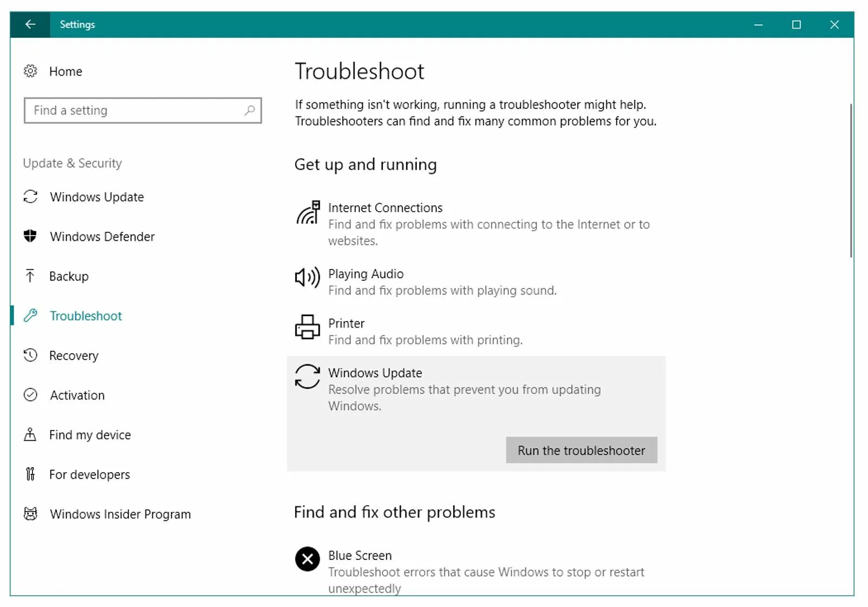Click the Get up and running heading
This screenshot has height=607, width=868.
[x=366, y=165]
